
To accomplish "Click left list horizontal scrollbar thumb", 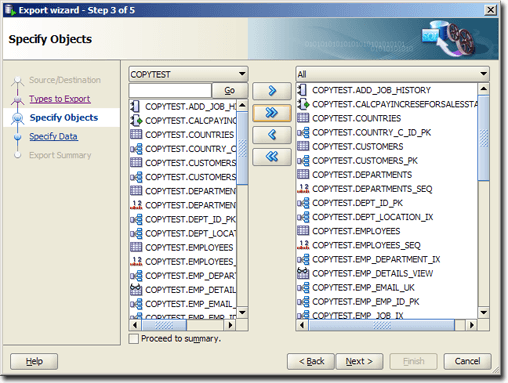I will click(164, 325).
